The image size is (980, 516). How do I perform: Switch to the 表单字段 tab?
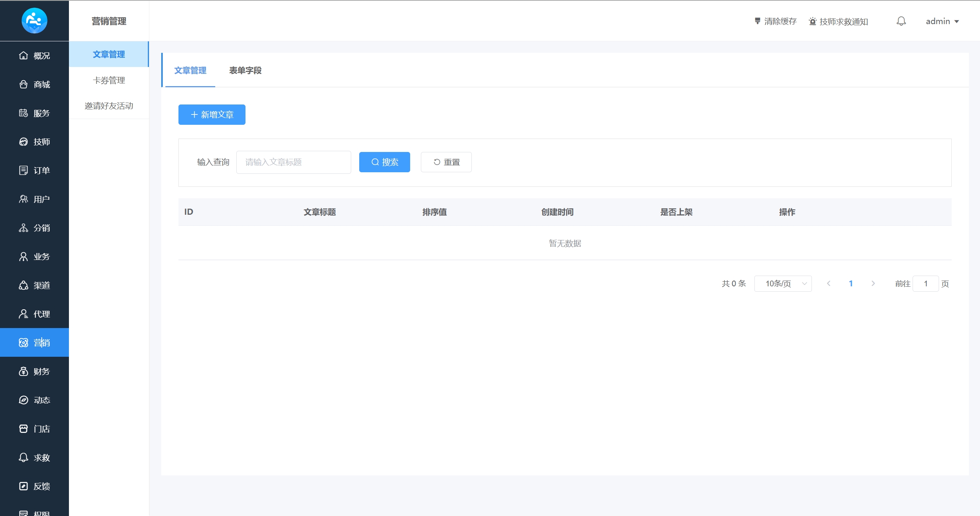point(245,70)
